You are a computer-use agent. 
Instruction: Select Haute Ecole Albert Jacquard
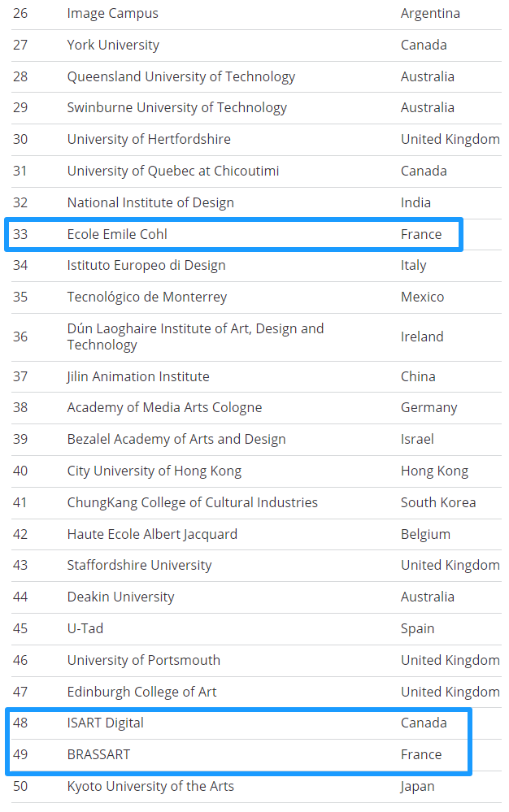[x=152, y=534]
